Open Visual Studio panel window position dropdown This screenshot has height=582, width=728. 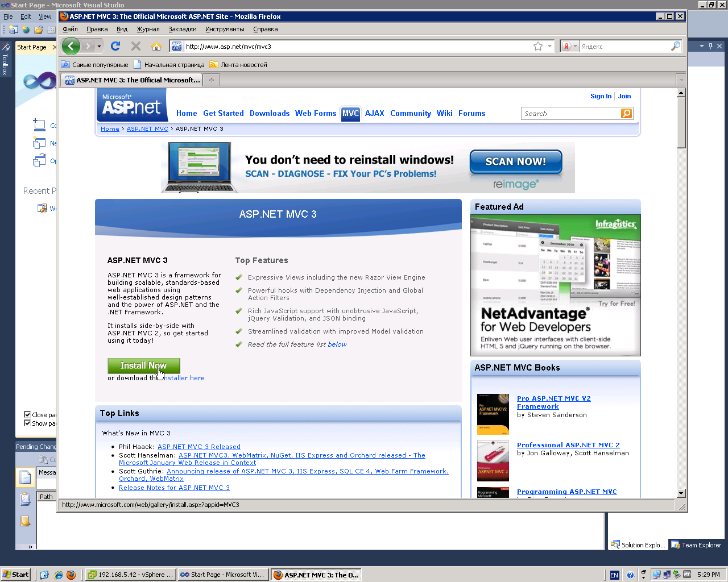tap(702, 46)
